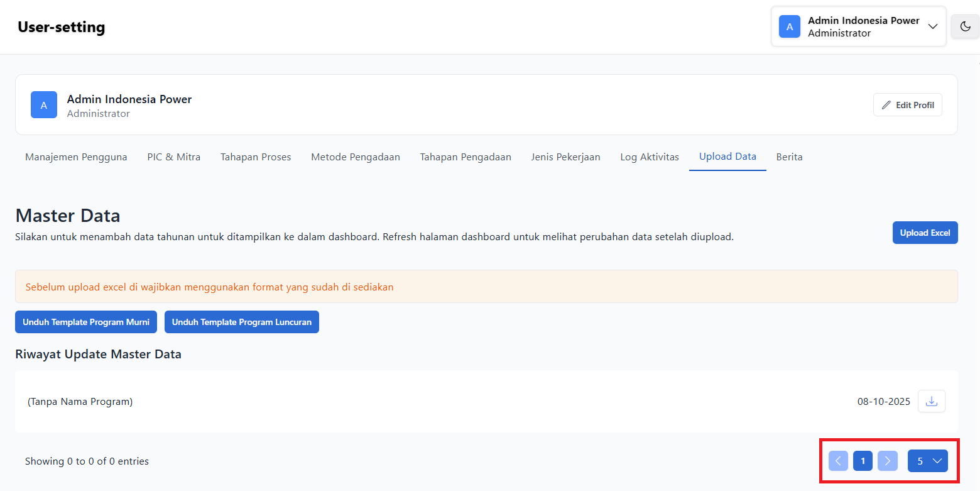
Task: Expand the Admin Indonesia Power account dropdown
Action: [933, 26]
